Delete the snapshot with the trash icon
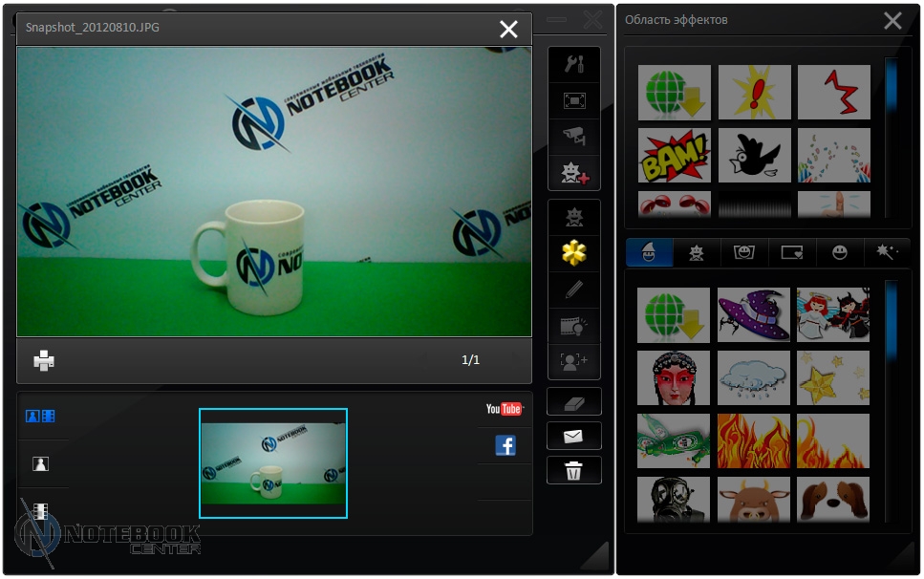This screenshot has height=579, width=924. [x=574, y=470]
